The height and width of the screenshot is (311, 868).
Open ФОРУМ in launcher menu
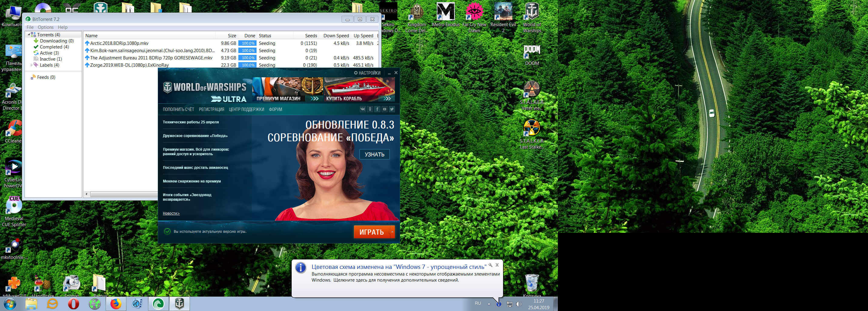click(275, 109)
